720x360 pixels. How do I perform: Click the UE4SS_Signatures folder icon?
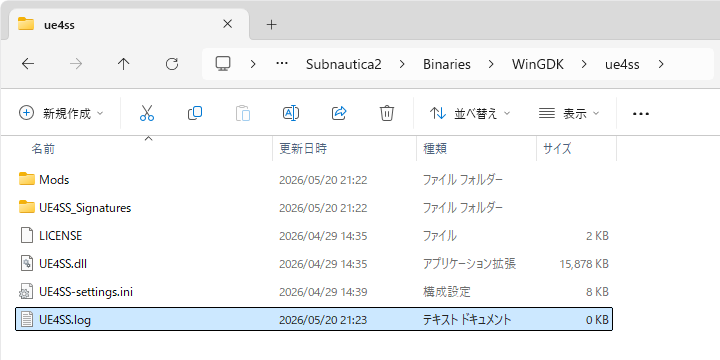point(27,208)
